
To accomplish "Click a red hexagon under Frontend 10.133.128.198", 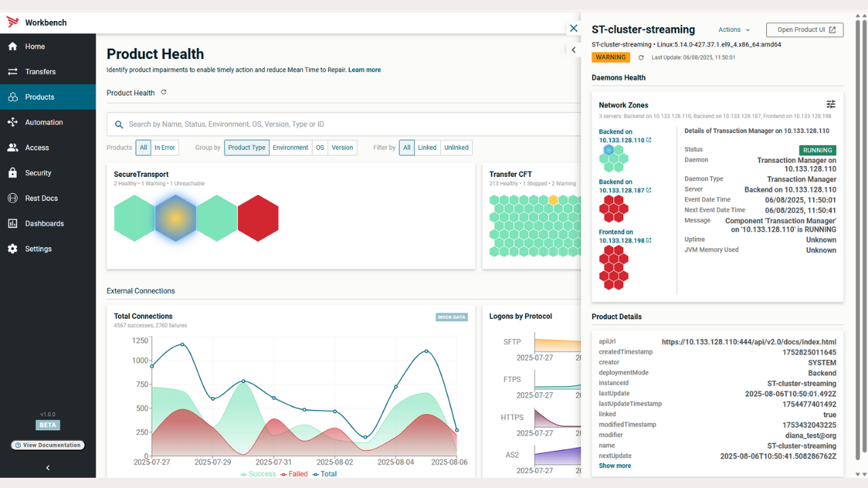I will (x=614, y=268).
